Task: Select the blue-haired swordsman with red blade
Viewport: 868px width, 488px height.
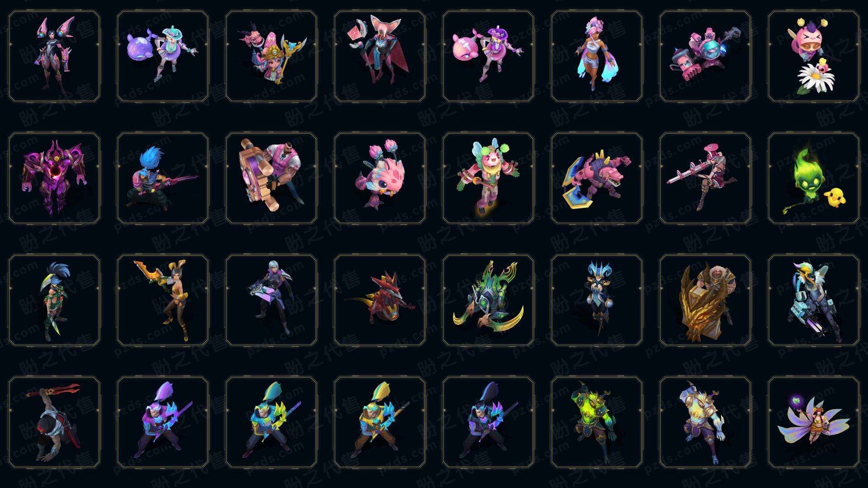Action: [x=163, y=178]
